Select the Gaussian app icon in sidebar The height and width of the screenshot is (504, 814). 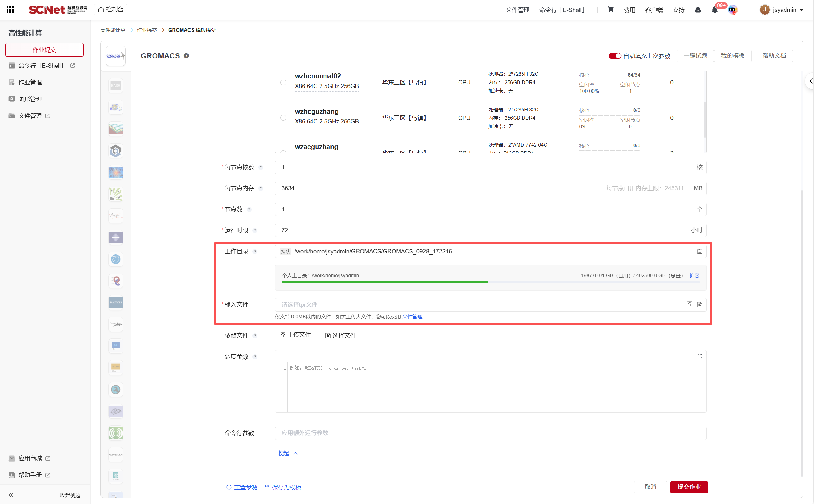point(115,454)
